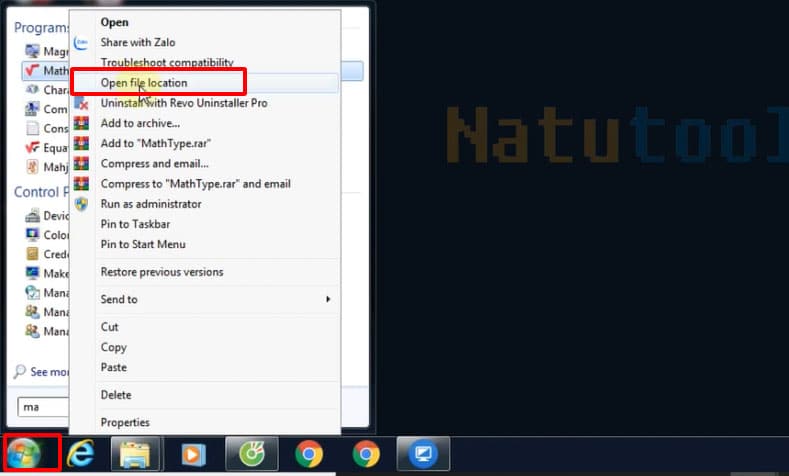789x476 pixels.
Task: Open the first Chrome taskbar icon
Action: pyautogui.click(x=309, y=454)
